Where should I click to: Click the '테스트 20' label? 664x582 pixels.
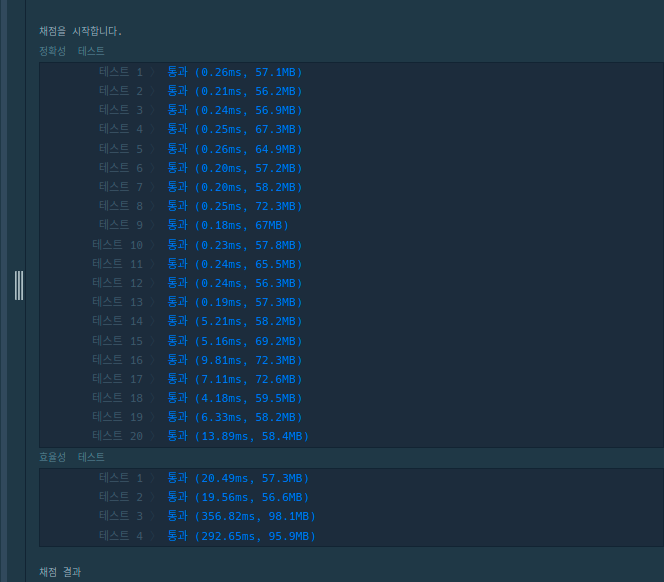[x=118, y=436]
